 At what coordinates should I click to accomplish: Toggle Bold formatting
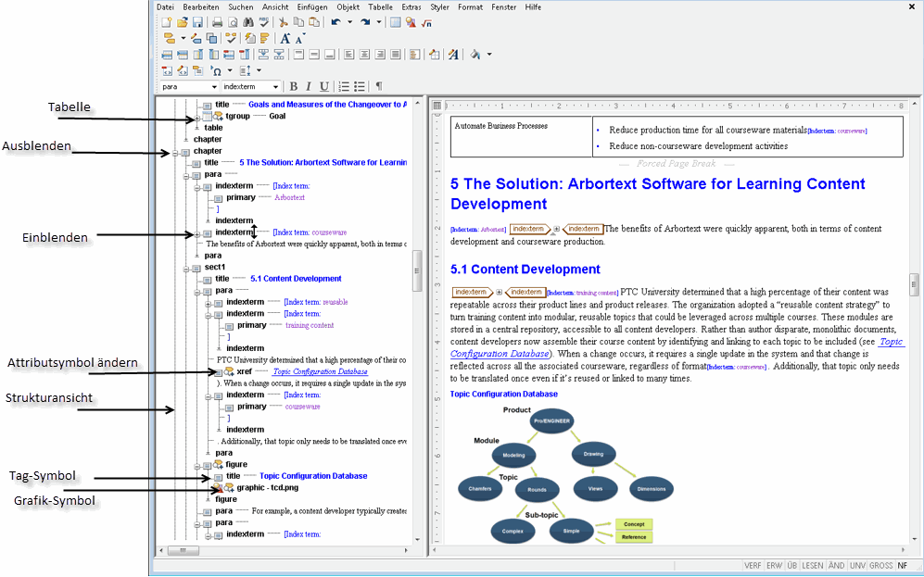click(x=294, y=86)
